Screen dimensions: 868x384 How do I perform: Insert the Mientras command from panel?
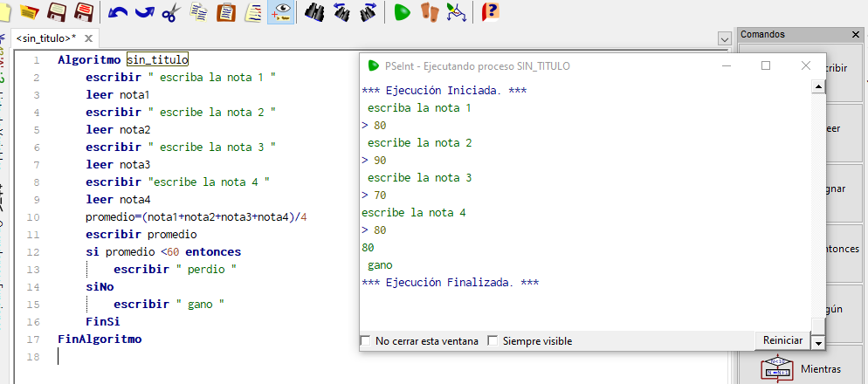pyautogui.click(x=802, y=368)
